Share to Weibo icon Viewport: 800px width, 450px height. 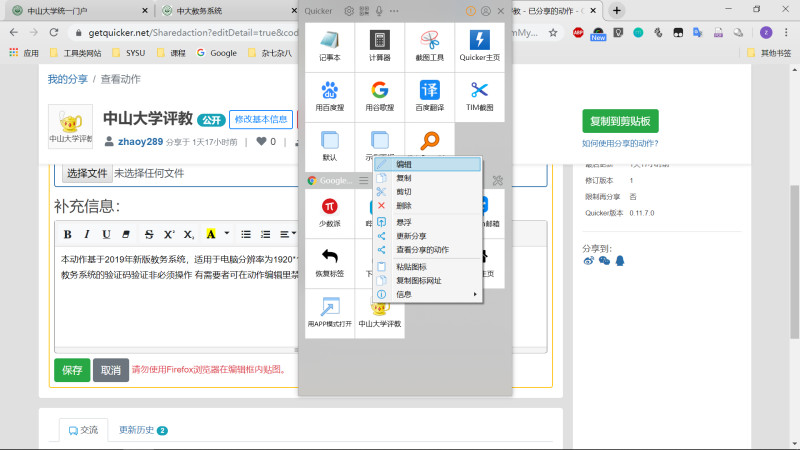point(589,261)
